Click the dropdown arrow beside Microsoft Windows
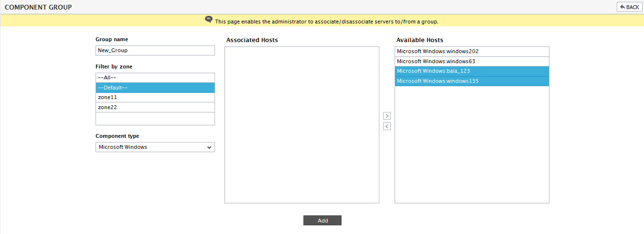Viewport: 644px width, 234px height. pos(209,147)
